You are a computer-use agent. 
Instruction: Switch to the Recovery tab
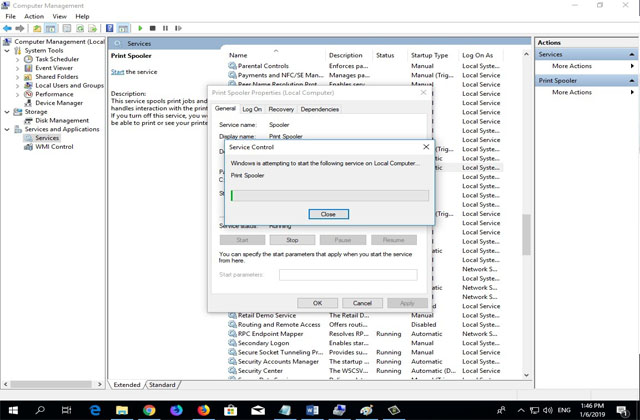tap(281, 109)
